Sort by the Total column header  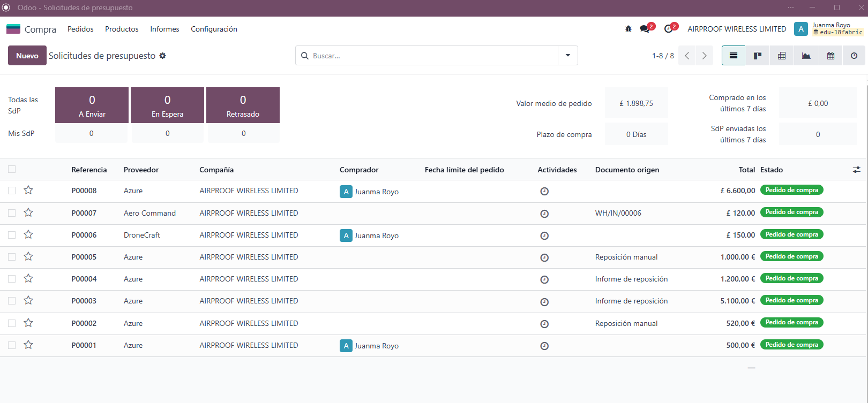pos(747,170)
